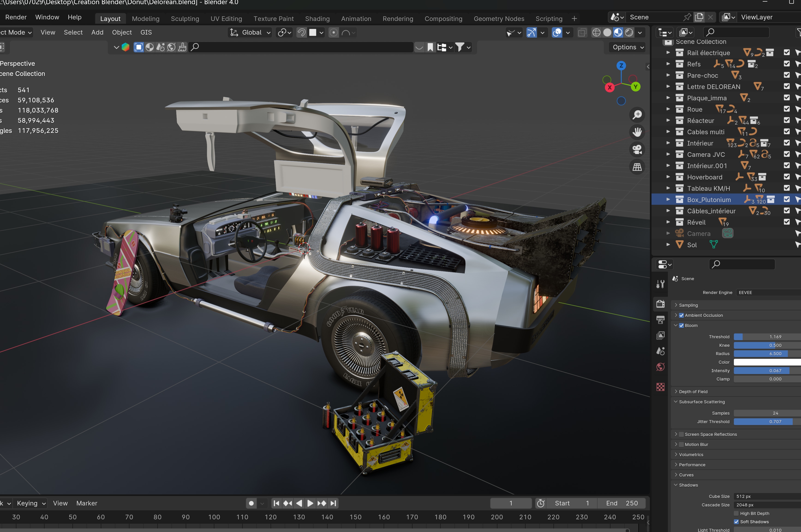
Task: Click the auto keying record button
Action: click(251, 503)
